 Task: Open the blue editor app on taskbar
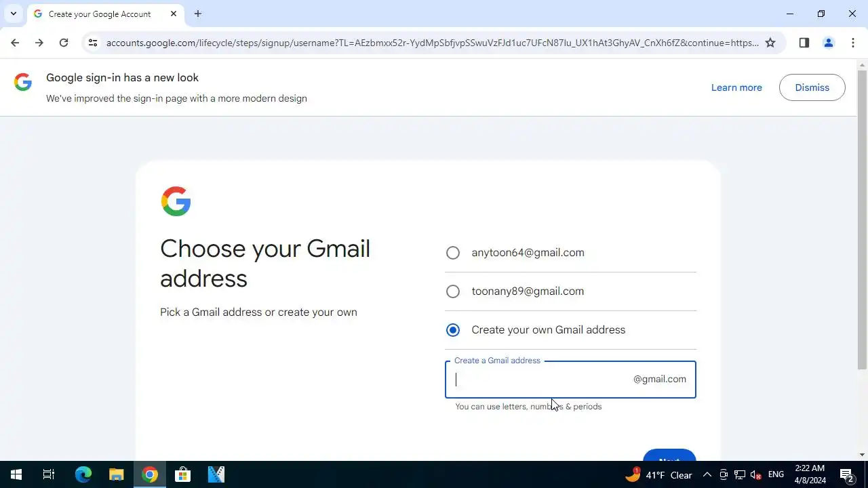pyautogui.click(x=216, y=474)
